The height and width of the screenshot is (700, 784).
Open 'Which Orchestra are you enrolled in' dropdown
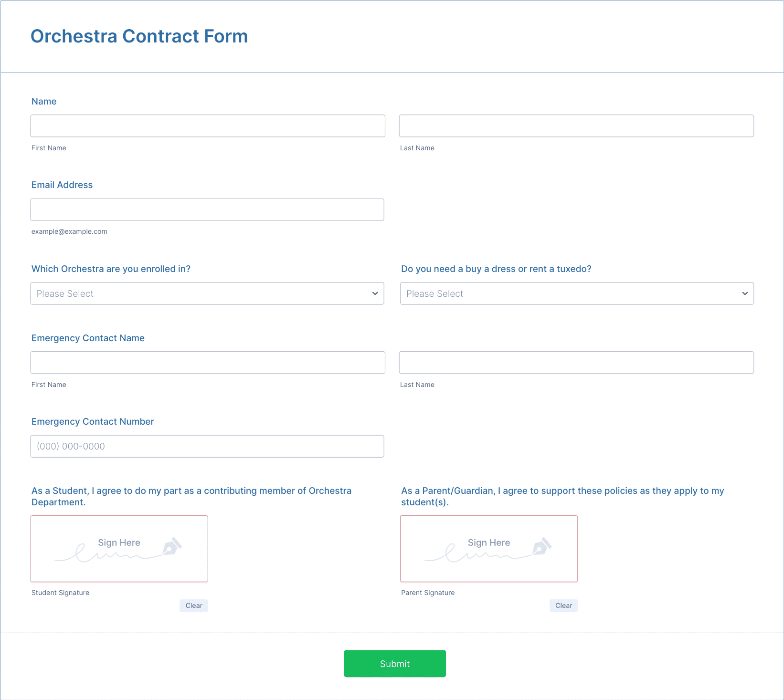coord(207,293)
